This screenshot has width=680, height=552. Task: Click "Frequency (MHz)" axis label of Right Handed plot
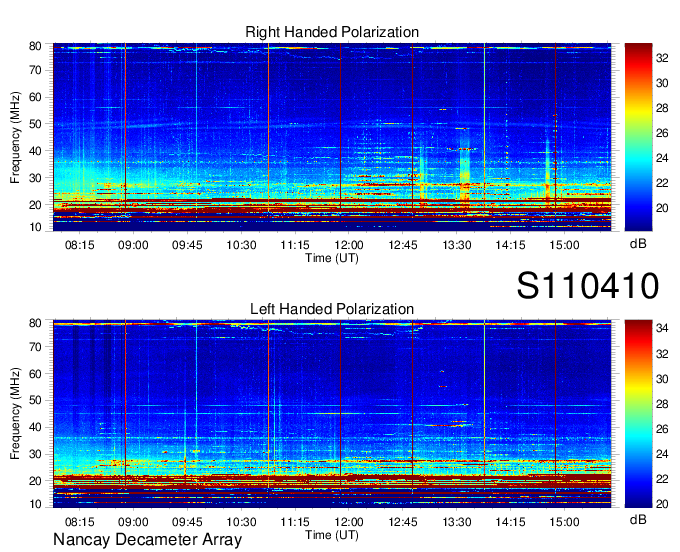[15, 137]
